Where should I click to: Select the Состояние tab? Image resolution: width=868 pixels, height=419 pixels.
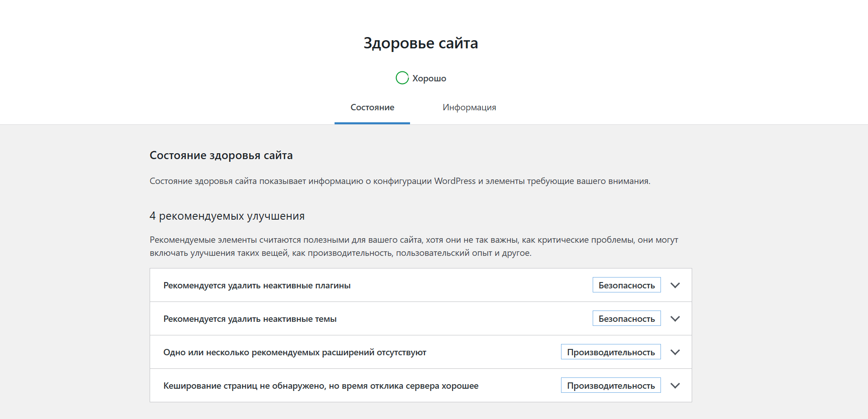tap(372, 108)
